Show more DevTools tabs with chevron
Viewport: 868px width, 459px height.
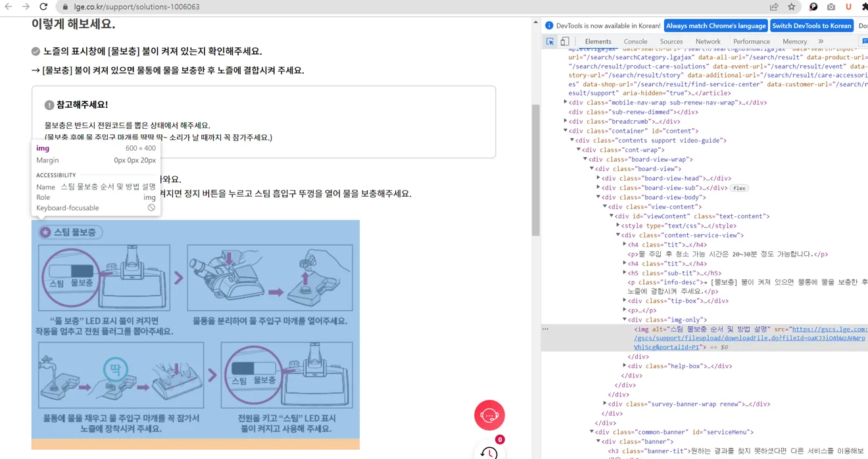click(821, 41)
